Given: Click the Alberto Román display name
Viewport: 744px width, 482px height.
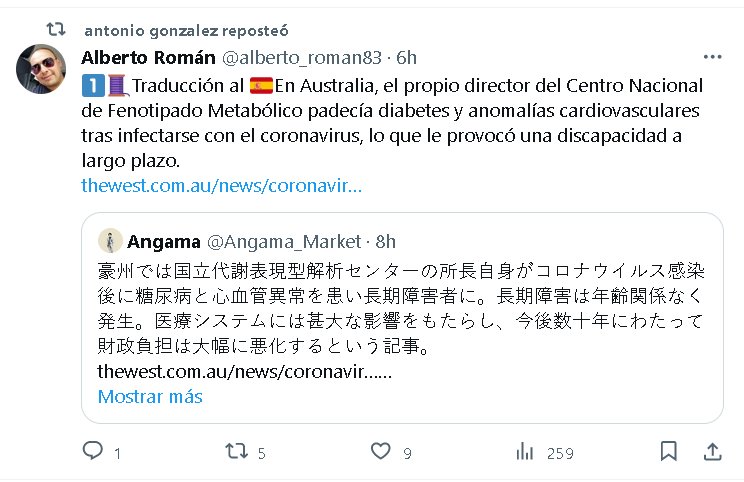Looking at the screenshot, I should point(148,57).
